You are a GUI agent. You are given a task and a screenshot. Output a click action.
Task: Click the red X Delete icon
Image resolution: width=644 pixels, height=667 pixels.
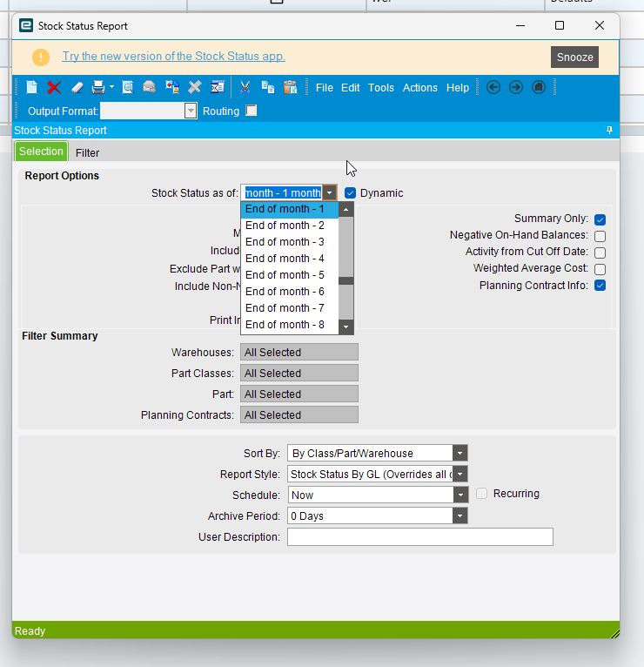[x=54, y=88]
